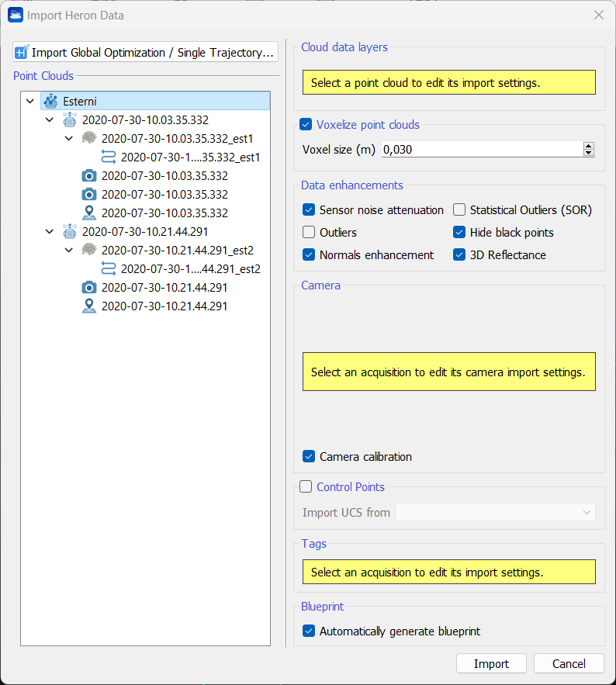Collapse the 10.21.44.291 acquisition node
The image size is (616, 685).
50,231
